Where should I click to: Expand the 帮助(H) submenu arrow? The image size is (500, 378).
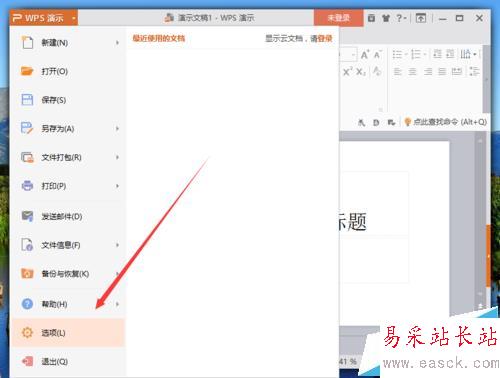(x=117, y=304)
